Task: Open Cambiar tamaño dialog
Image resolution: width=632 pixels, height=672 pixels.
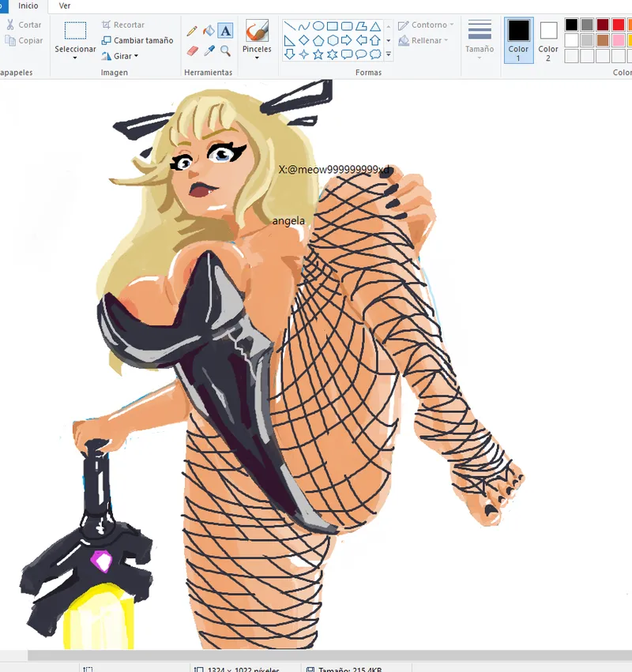Action: [137, 40]
